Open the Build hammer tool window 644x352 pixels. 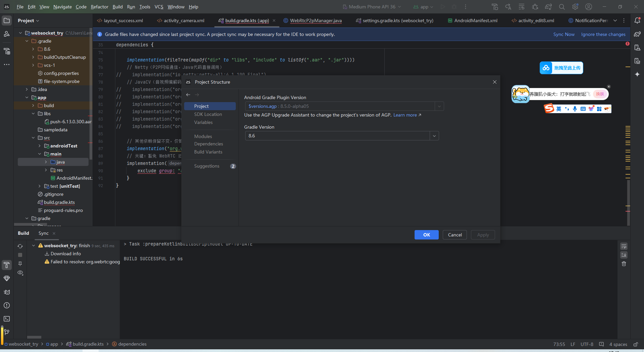[7, 265]
